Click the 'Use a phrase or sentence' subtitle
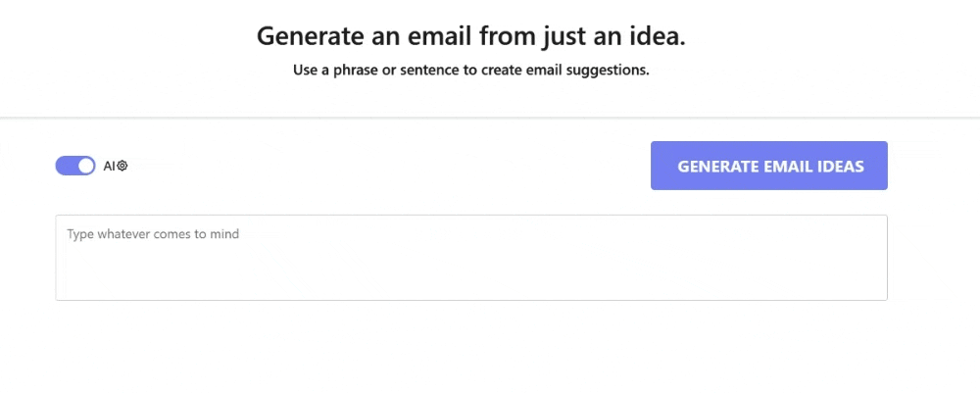This screenshot has width=980, height=393. (x=470, y=71)
